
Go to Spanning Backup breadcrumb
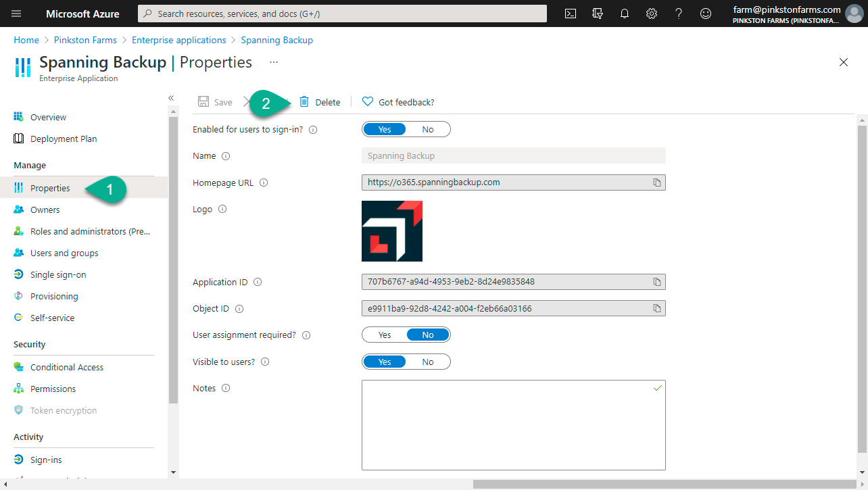point(277,40)
